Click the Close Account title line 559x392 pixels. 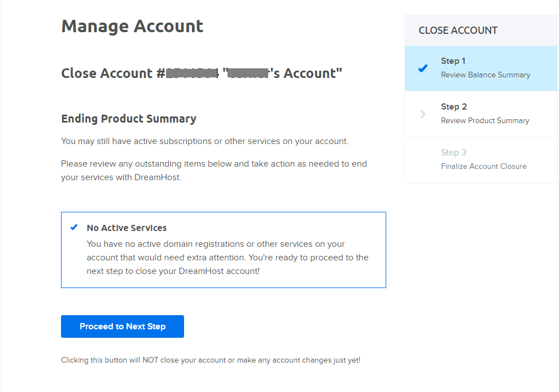[202, 73]
